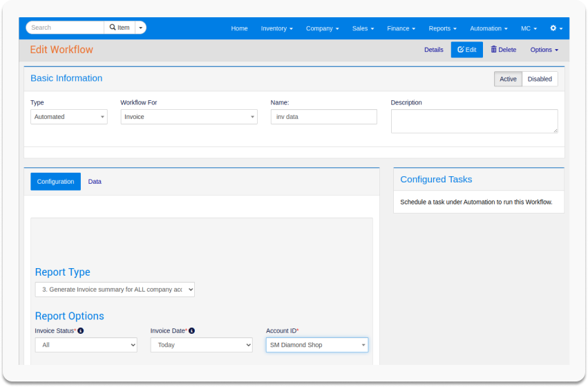588x387 pixels.
Task: Expand the search type caret dropdown
Action: 141,28
